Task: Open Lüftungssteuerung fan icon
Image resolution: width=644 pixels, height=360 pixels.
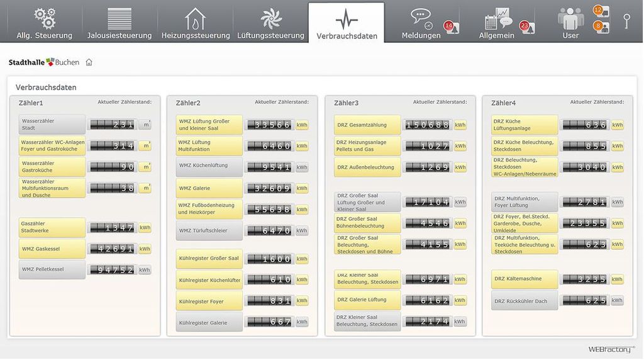Action: [x=270, y=18]
